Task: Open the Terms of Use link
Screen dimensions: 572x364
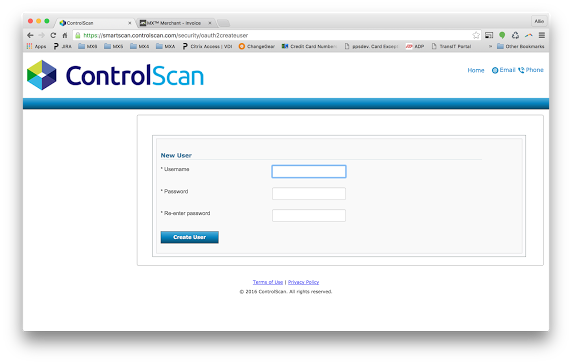Action: pos(268,282)
